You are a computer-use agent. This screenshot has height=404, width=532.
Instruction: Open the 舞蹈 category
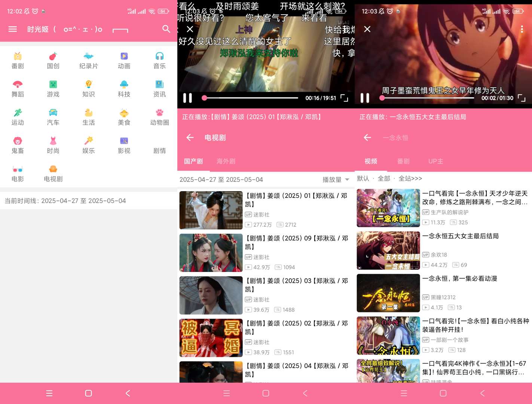(18, 89)
